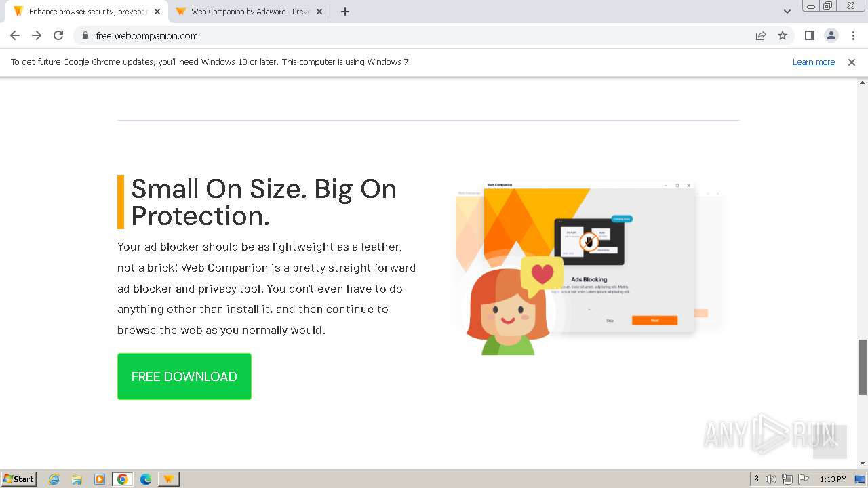Close the Enhance browser security tab

point(157,12)
